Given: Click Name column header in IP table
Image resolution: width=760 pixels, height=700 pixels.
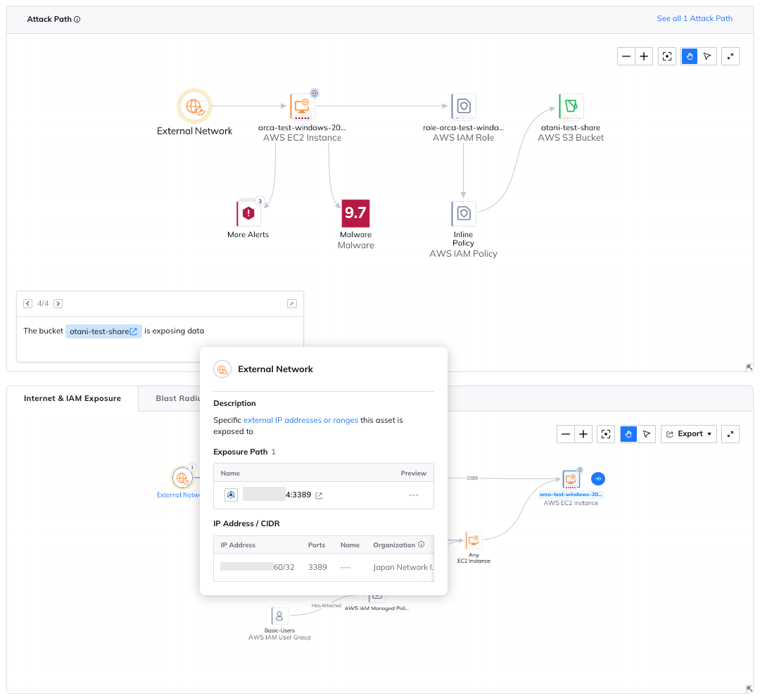Looking at the screenshot, I should [350, 545].
